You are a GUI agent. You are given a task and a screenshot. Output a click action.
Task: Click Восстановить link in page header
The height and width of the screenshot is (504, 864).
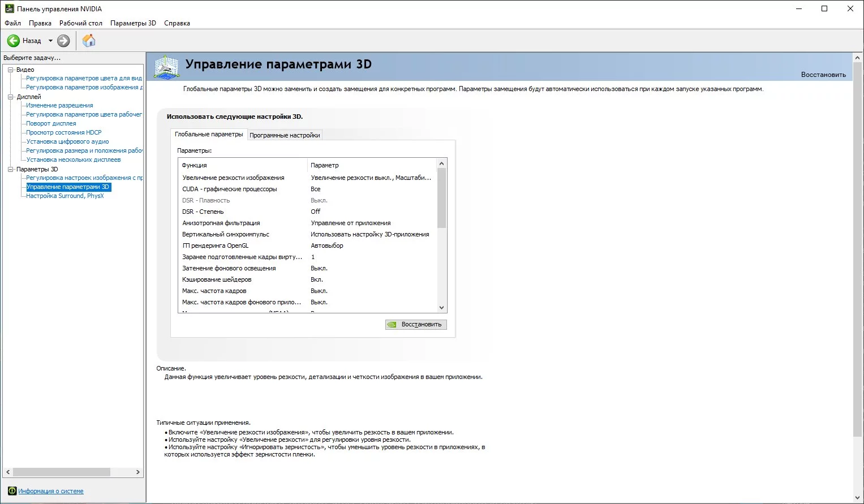pos(823,75)
